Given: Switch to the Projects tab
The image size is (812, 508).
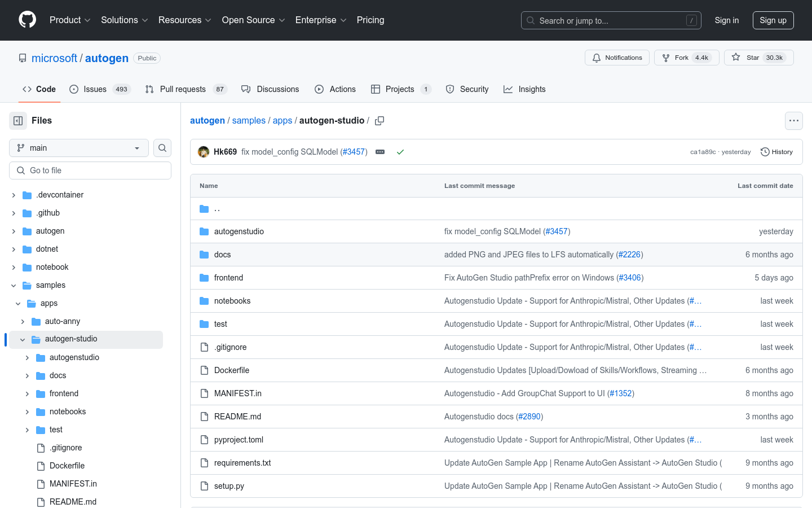Looking at the screenshot, I should tap(401, 89).
